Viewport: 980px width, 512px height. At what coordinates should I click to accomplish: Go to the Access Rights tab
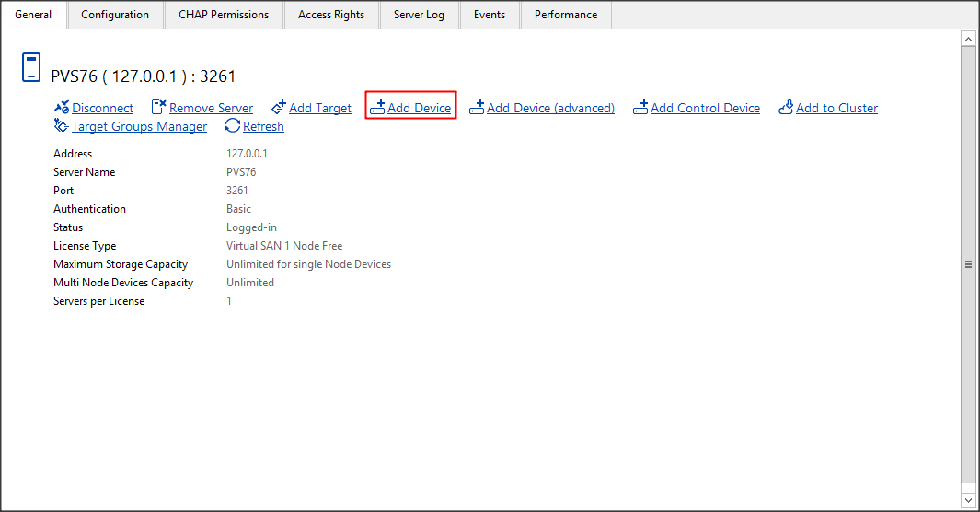(331, 15)
